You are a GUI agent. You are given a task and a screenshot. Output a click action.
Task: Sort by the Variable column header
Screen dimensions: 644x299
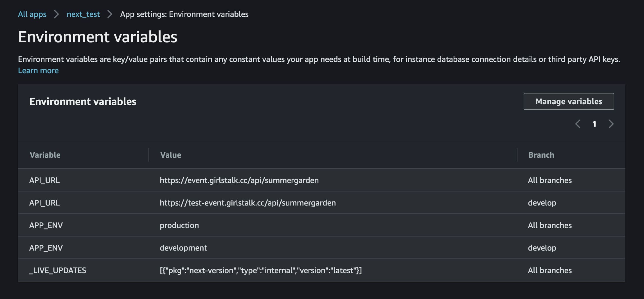coord(45,155)
